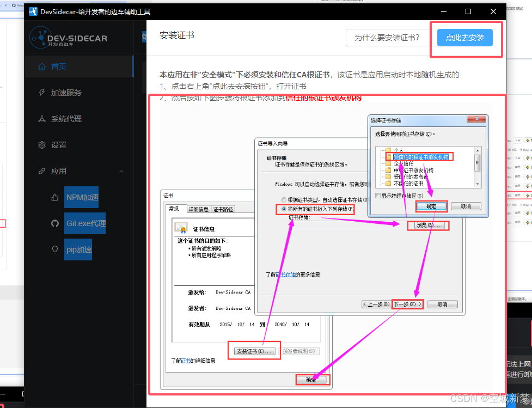Click the DEV-SIDECAR logo in the sidebar
Viewport: 532px width, 408px height.
(69, 38)
